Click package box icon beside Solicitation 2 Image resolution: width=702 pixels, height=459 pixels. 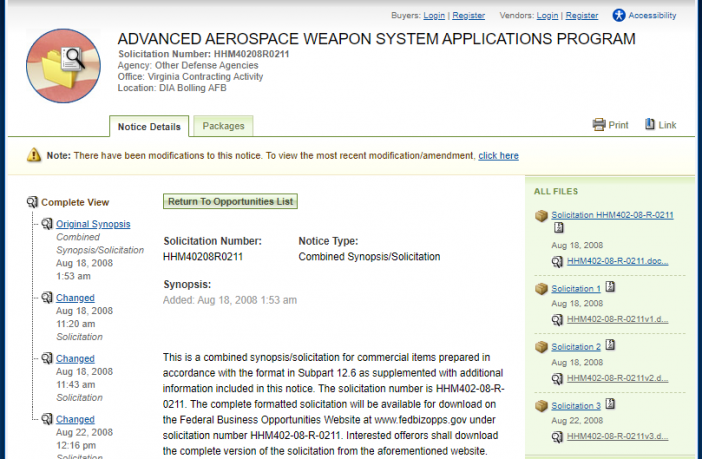pyautogui.click(x=541, y=347)
